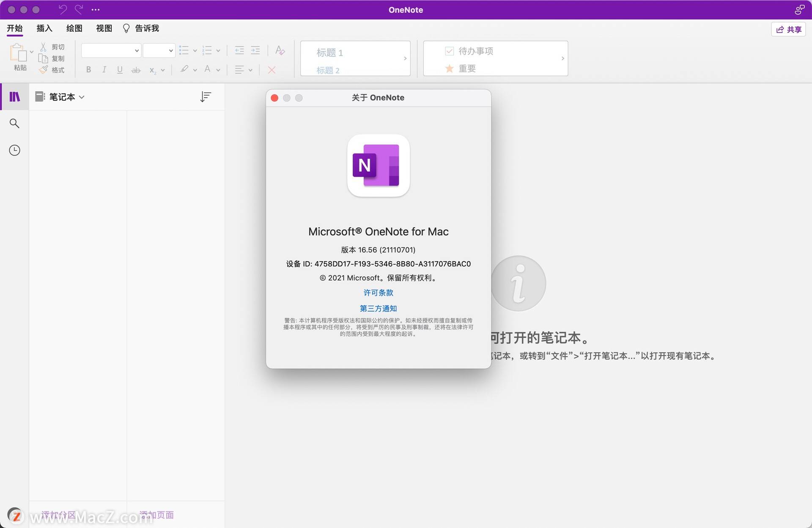
Task: Open the bullet list style dropdown
Action: click(195, 50)
